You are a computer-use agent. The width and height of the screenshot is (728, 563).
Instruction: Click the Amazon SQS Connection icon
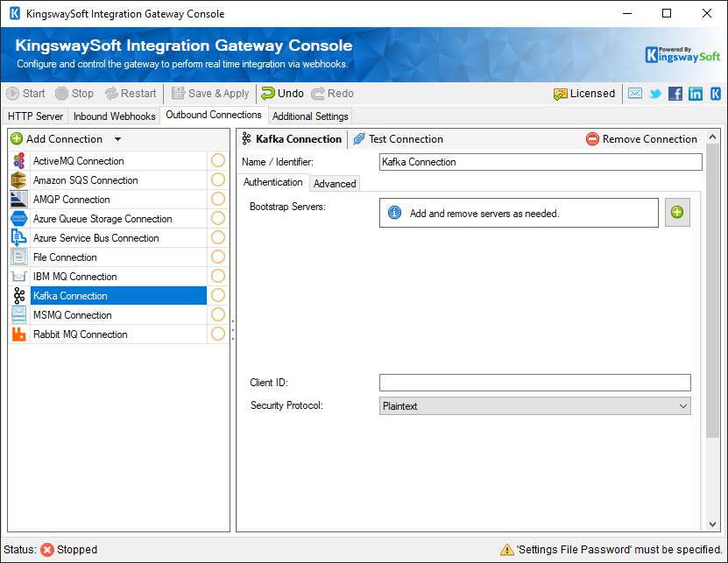(x=19, y=180)
